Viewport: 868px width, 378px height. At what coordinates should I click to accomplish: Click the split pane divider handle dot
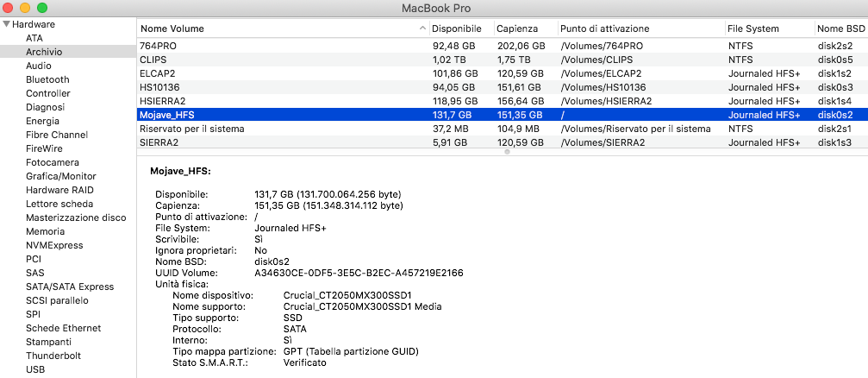[507, 152]
